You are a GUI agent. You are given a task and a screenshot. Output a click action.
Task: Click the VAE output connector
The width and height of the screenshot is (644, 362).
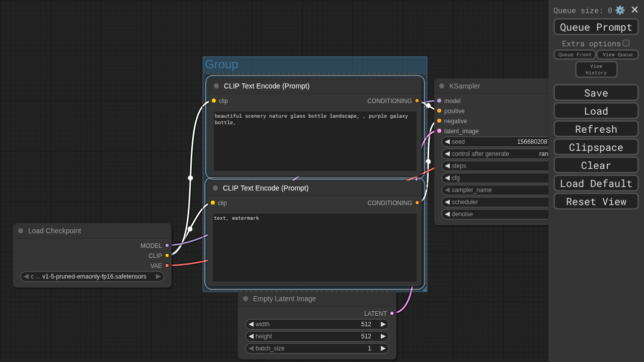(167, 265)
